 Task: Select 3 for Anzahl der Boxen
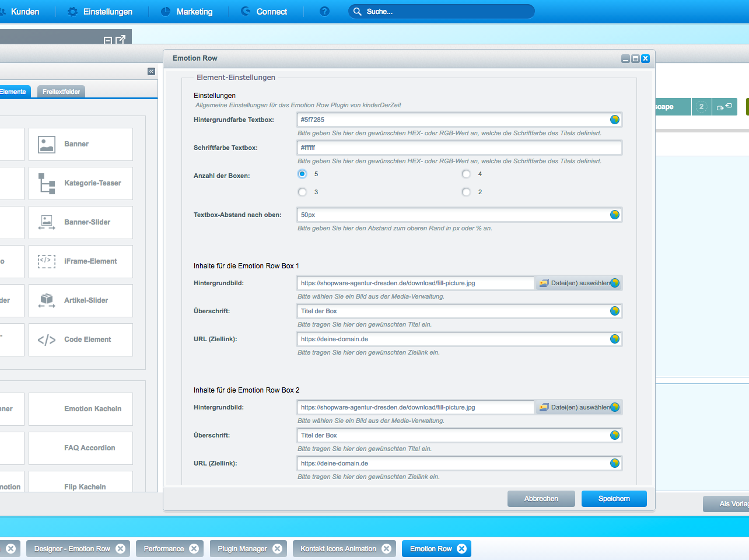(x=302, y=192)
